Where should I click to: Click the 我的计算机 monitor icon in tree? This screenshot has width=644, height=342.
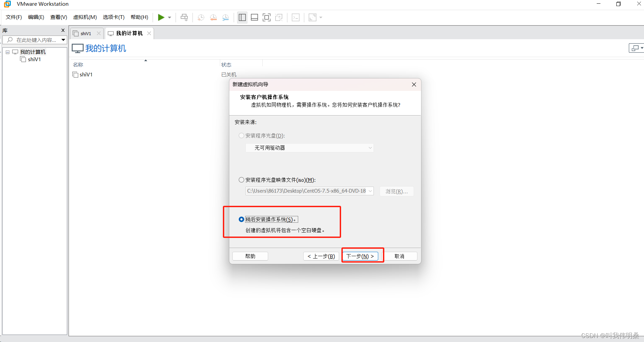[15, 52]
